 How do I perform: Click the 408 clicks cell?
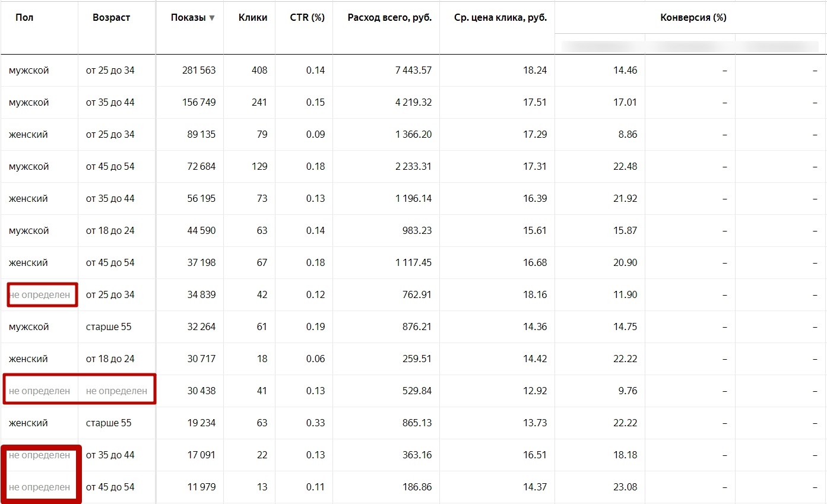pyautogui.click(x=259, y=71)
